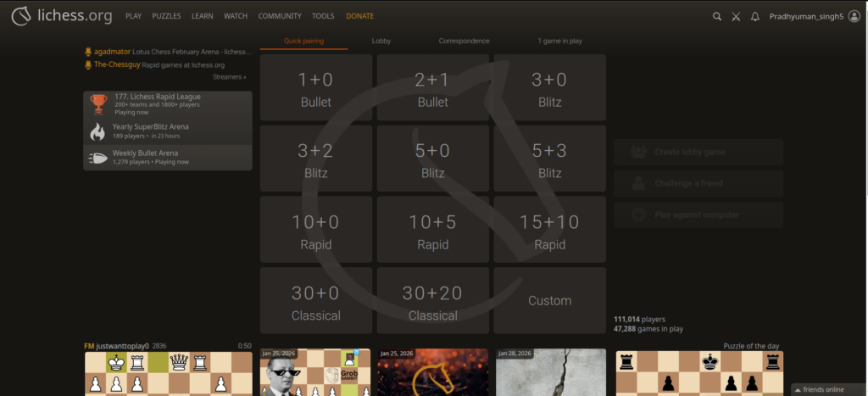This screenshot has height=396, width=868.
Task: Open the TOOLS menu
Action: [323, 16]
